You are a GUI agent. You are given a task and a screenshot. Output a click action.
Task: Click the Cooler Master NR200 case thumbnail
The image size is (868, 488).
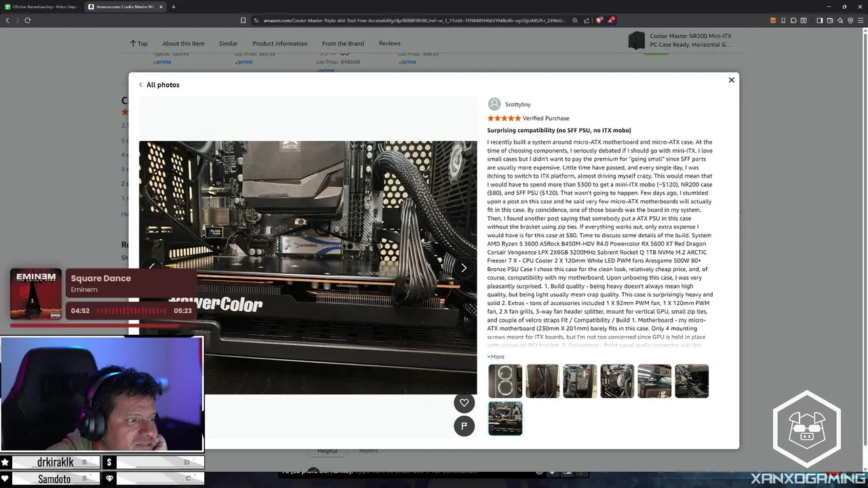[636, 41]
